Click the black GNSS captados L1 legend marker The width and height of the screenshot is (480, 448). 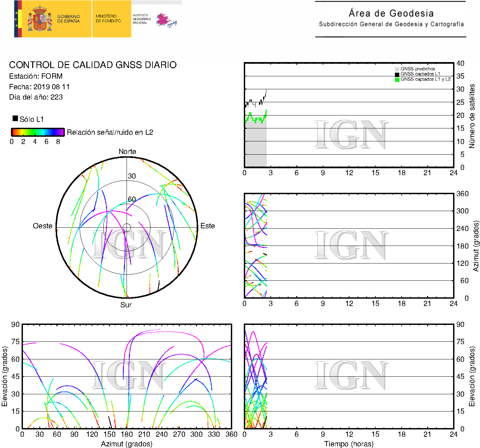(397, 74)
